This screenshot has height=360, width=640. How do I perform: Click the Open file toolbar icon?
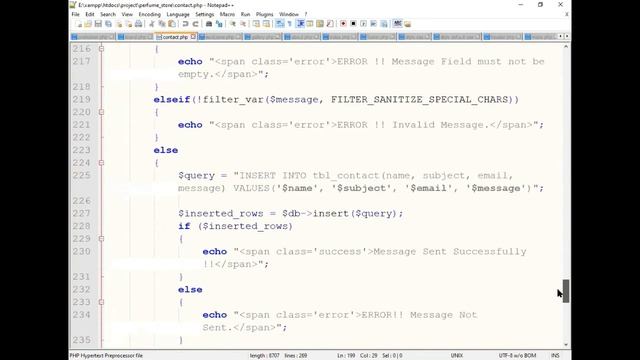(88, 24)
